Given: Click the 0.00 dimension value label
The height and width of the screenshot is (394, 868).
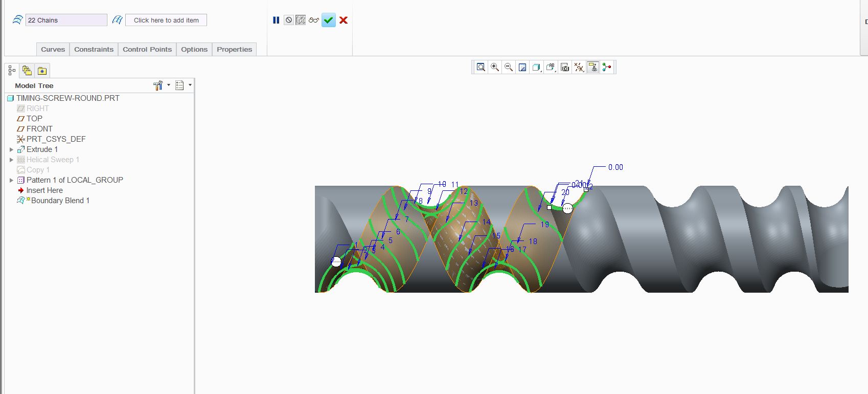Looking at the screenshot, I should pyautogui.click(x=615, y=167).
